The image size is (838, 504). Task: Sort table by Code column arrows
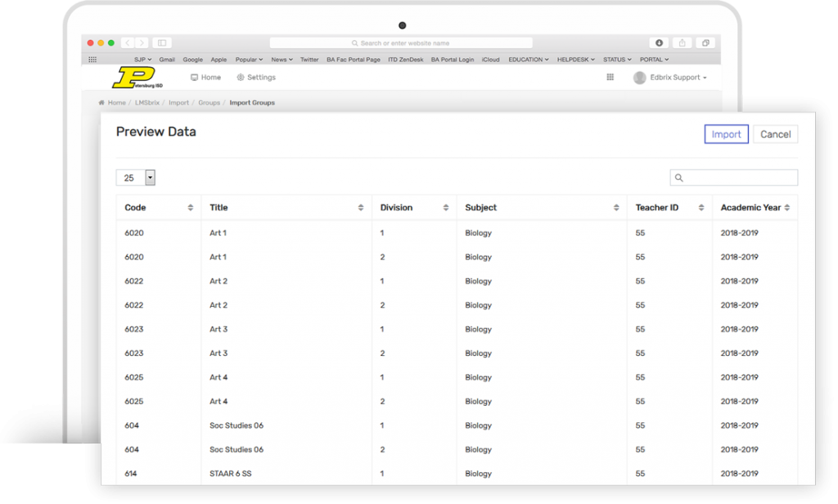[x=190, y=207]
